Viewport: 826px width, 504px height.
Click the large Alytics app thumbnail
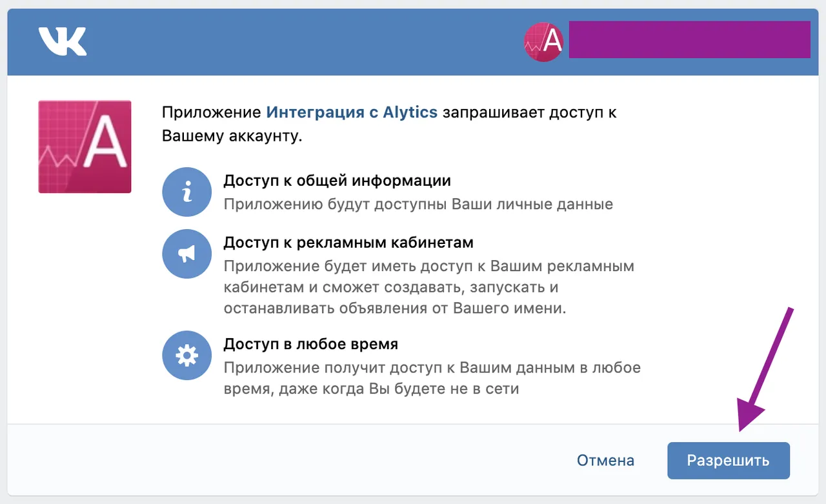(85, 146)
